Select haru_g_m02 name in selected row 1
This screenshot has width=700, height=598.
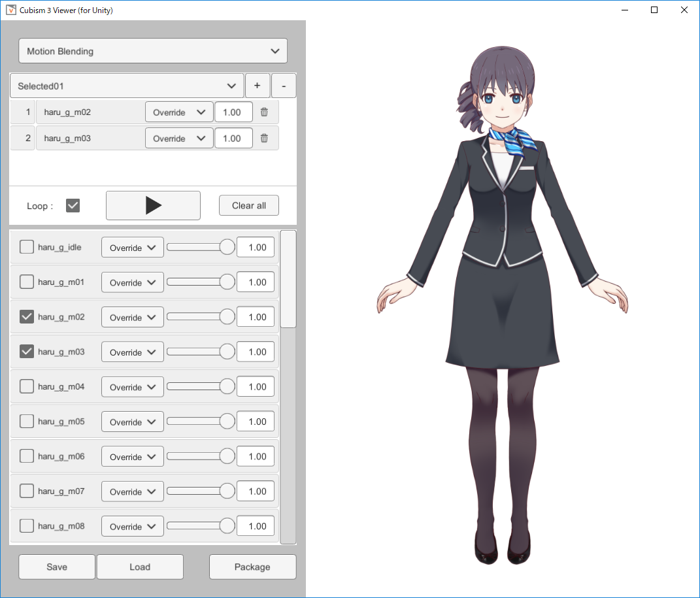[x=67, y=112]
